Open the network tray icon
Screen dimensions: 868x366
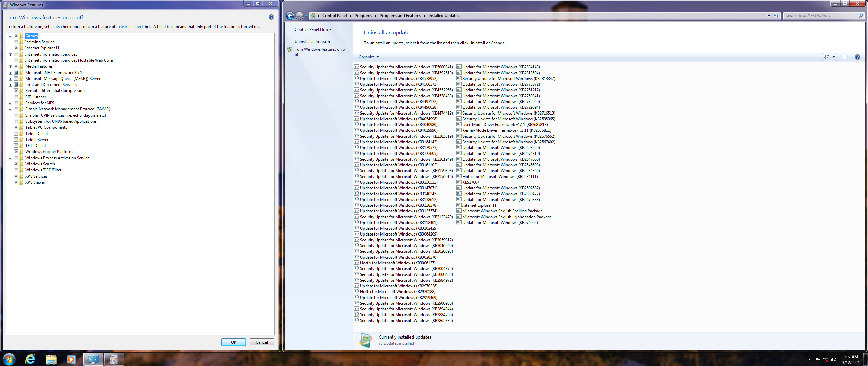[x=826, y=360]
